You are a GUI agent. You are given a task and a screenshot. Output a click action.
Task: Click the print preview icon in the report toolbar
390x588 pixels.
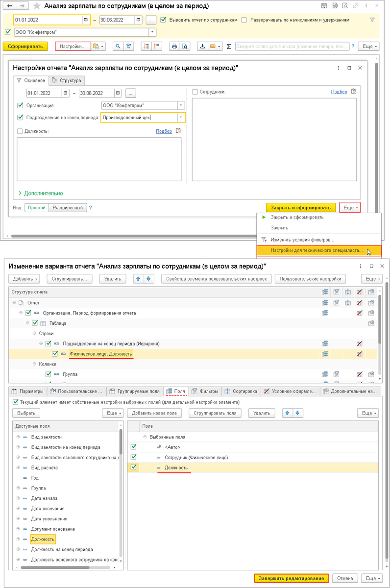(x=185, y=46)
